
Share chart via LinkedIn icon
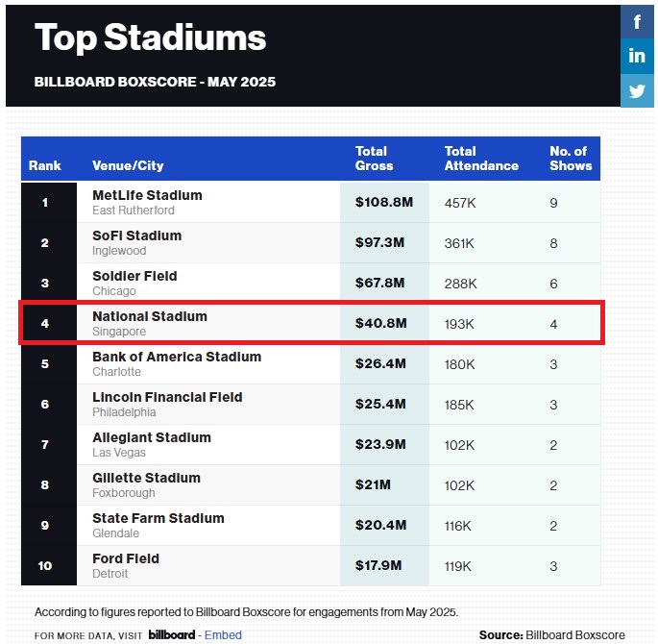[x=637, y=56]
